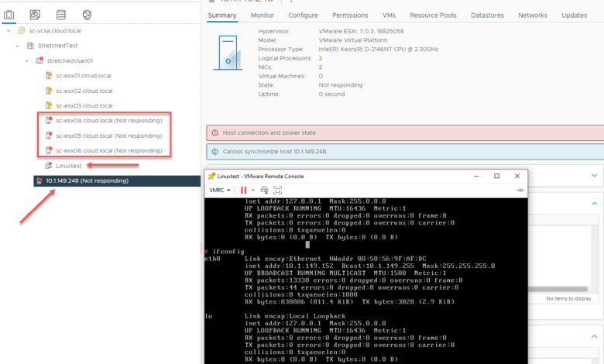Viewport: 604px width, 364px height.
Task: Switch to the Monitor tab
Action: point(263,15)
